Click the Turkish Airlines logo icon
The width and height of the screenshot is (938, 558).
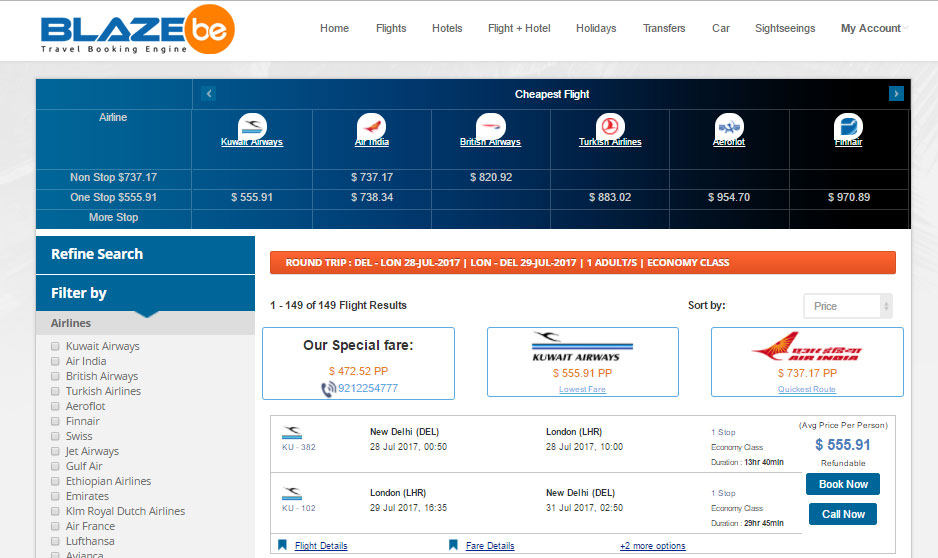click(x=610, y=126)
